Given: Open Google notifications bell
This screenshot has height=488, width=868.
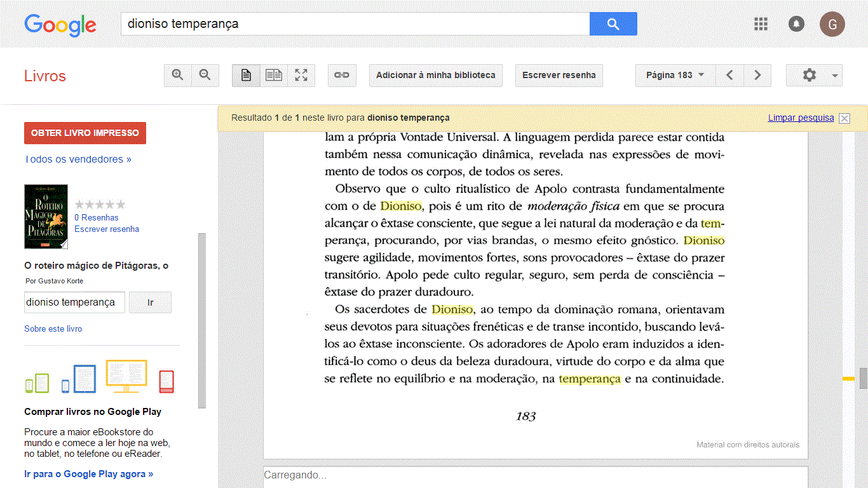Looking at the screenshot, I should 796,24.
